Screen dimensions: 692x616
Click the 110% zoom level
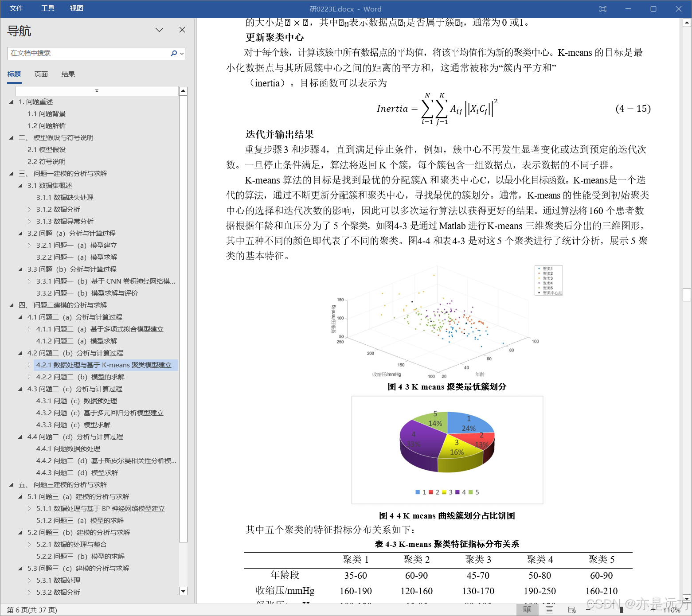click(672, 610)
